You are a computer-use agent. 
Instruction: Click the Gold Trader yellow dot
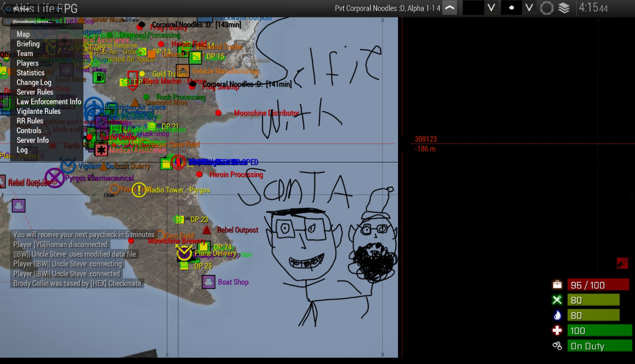[x=142, y=74]
